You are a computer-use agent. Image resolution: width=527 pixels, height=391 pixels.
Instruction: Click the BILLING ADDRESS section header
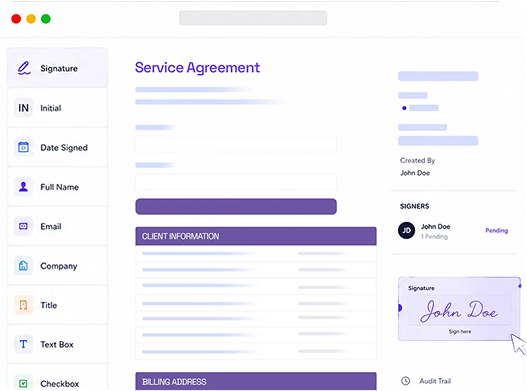coord(256,381)
